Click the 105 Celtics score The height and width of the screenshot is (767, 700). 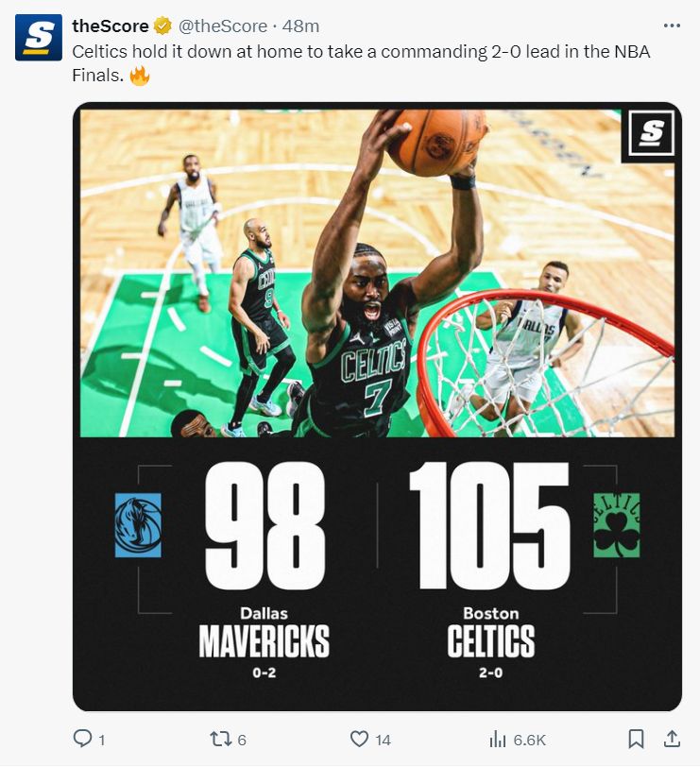[x=489, y=526]
